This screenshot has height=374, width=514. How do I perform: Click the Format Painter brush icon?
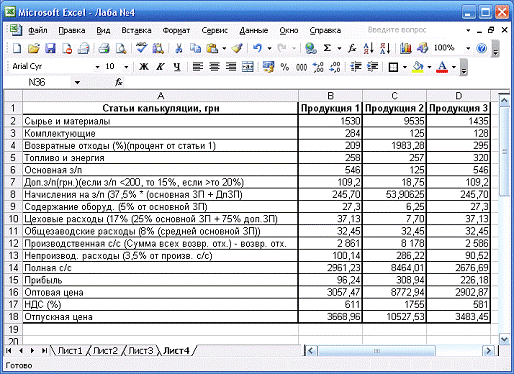(x=237, y=48)
